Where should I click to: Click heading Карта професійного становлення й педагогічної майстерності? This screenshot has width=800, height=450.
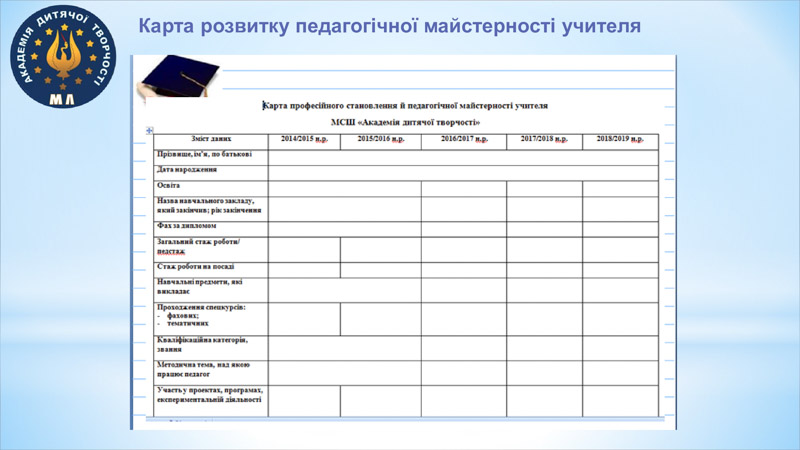(405, 106)
